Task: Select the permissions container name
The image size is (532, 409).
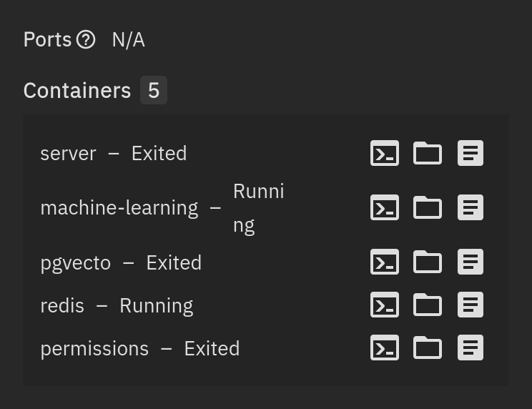Action: [x=94, y=349]
